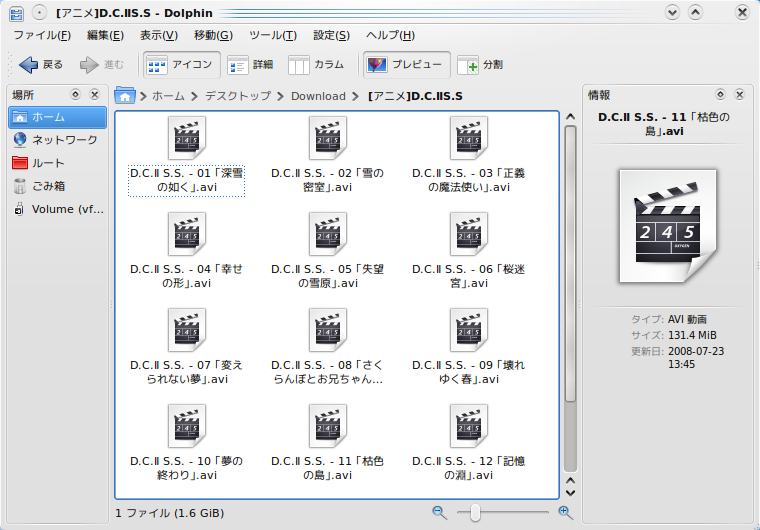
Task: Toggle the プレビュー preview button
Action: click(x=407, y=64)
